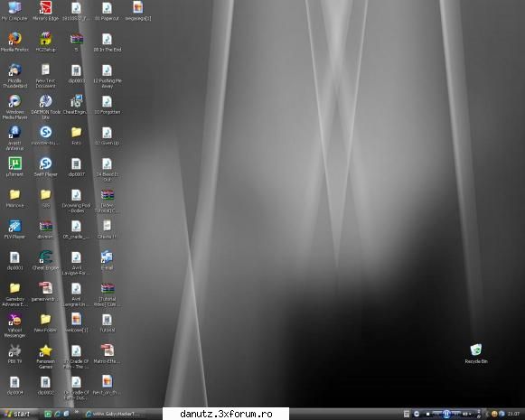Screen dimensions: 525x420
Task: Select the clip0002 video file
Action: click(x=45, y=385)
